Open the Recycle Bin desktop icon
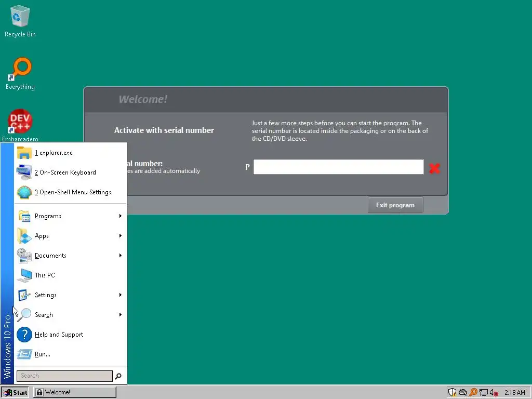 [20, 21]
